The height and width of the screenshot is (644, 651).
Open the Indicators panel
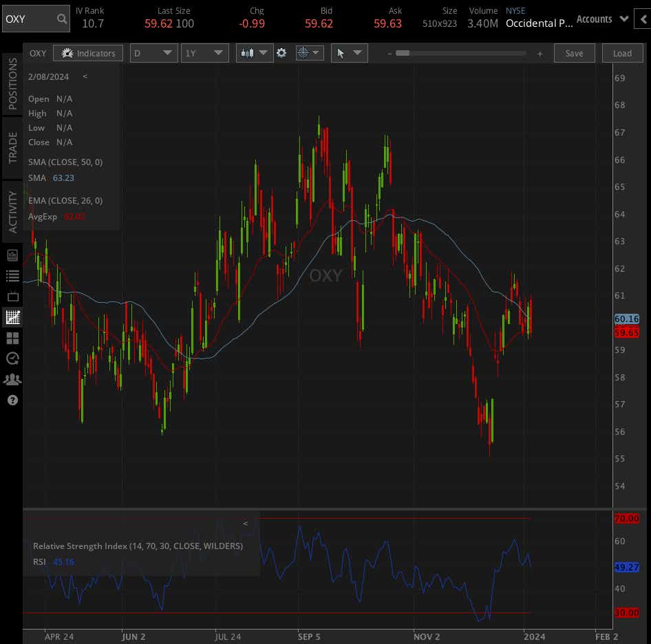coord(88,53)
